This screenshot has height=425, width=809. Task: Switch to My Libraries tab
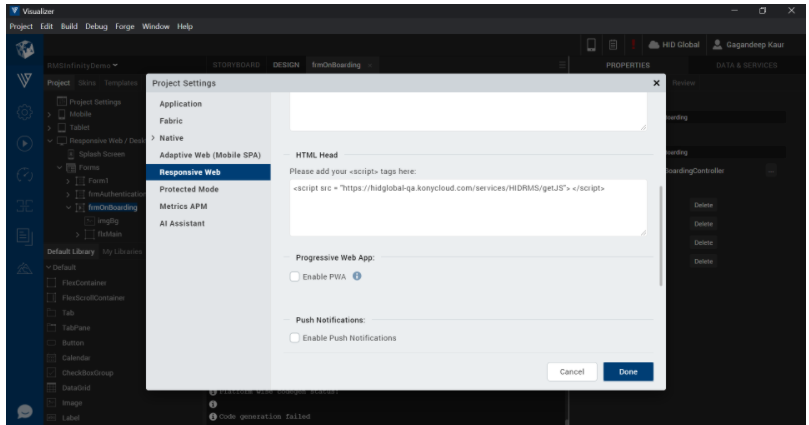tap(122, 252)
